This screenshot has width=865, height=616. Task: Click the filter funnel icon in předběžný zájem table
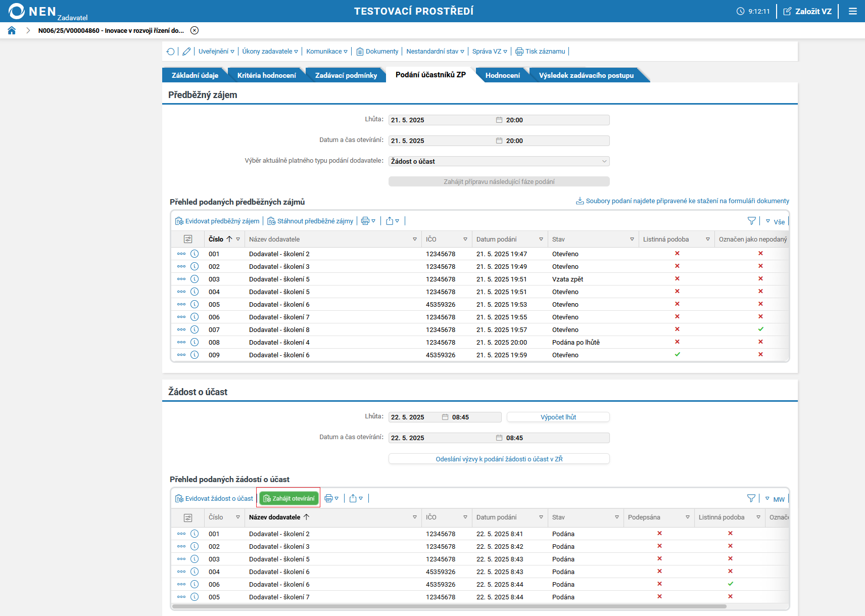click(751, 221)
